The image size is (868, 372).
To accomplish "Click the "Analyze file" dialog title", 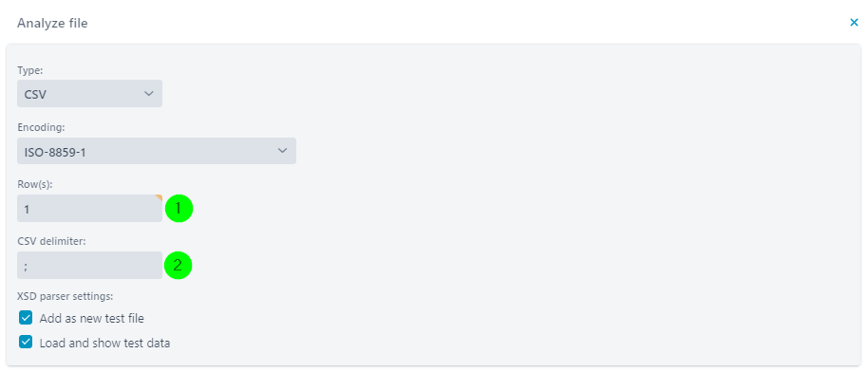I will click(x=52, y=23).
